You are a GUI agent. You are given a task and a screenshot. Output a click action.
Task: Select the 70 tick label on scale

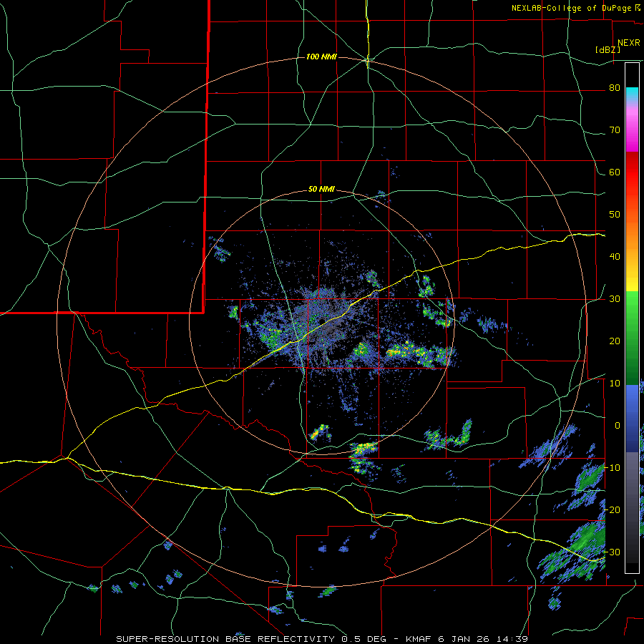(615, 130)
